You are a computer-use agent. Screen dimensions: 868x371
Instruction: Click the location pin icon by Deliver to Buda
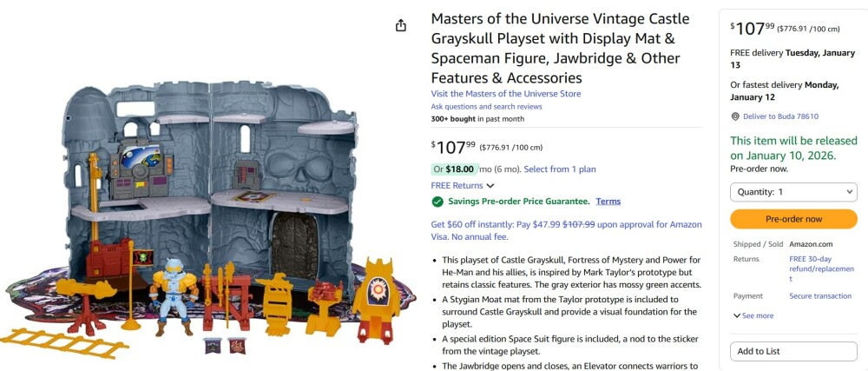pos(735,116)
